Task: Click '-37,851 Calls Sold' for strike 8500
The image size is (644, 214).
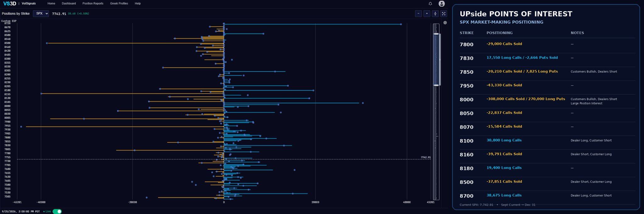Action: 504,182
